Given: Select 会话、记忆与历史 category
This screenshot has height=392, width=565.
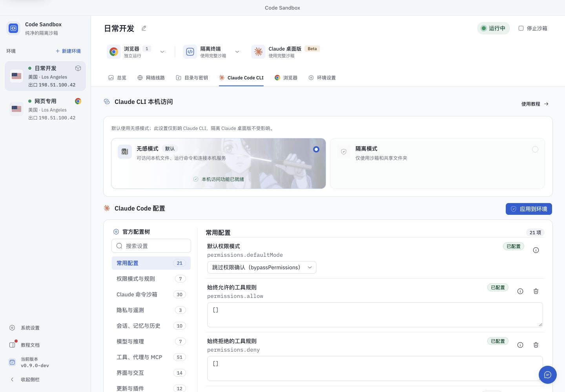Looking at the screenshot, I should click(x=151, y=326).
